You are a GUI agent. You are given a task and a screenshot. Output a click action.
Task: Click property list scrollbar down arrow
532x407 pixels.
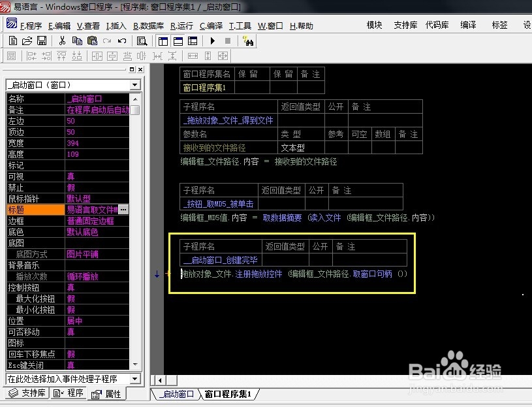(x=135, y=365)
